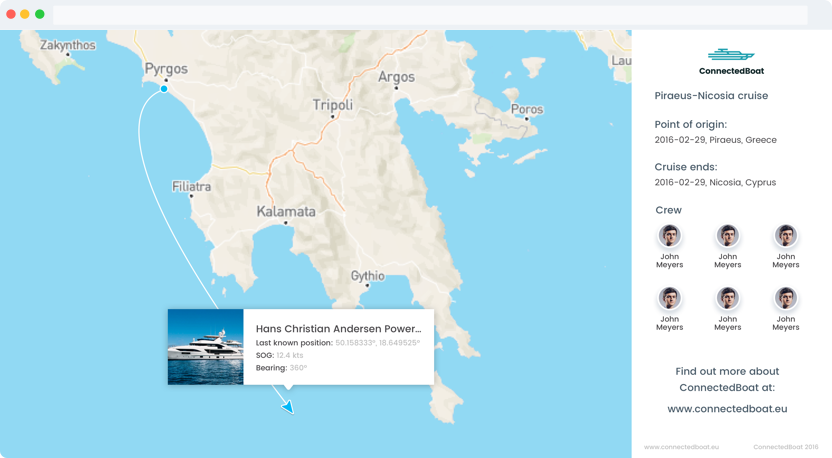Click first crew avatar in top row

pos(670,236)
